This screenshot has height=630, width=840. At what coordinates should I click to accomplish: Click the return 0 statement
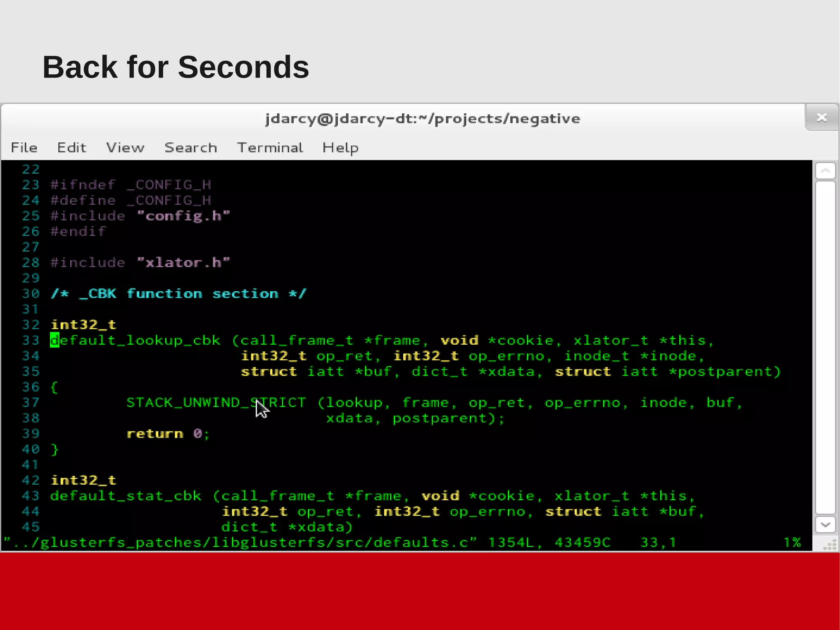(x=168, y=434)
